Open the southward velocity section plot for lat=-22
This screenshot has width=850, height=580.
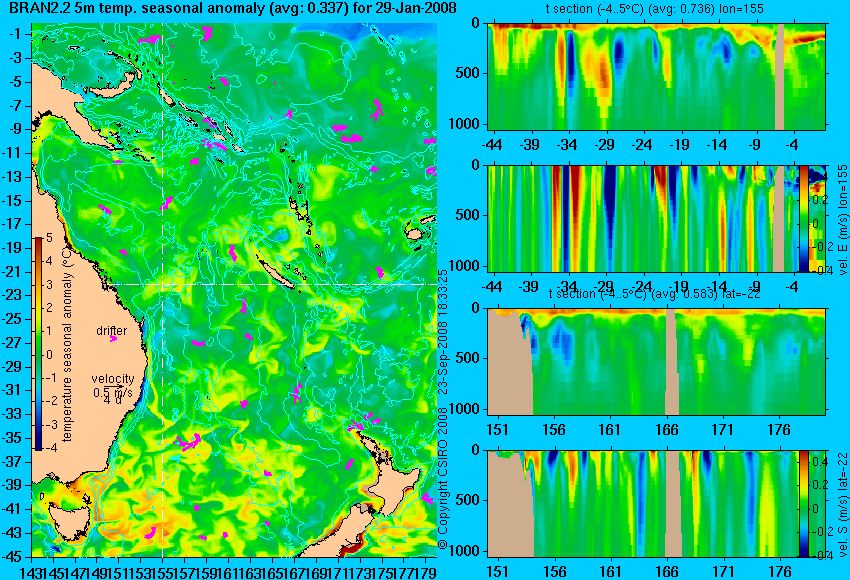point(657,504)
